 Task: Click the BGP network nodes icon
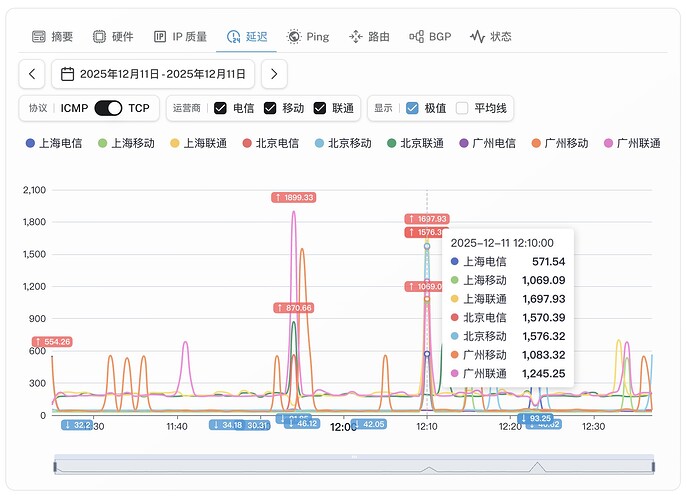click(416, 36)
